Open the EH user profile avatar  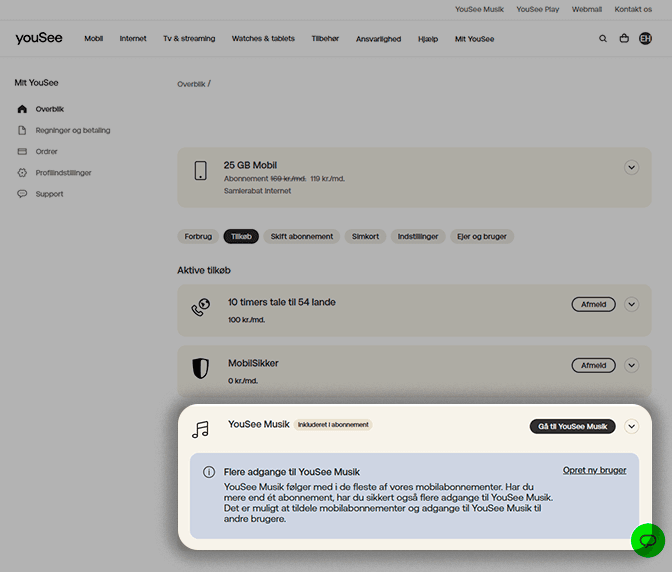[645, 39]
